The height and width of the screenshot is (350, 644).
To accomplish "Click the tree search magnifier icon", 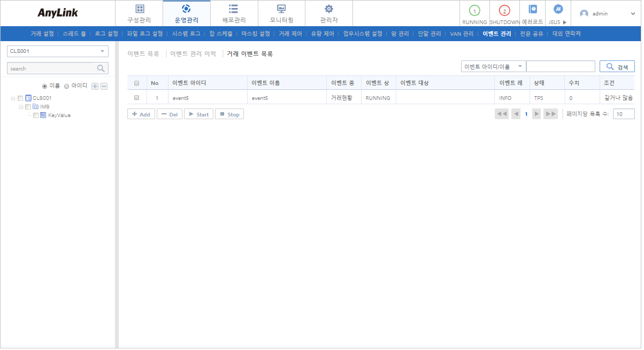I will 101,68.
